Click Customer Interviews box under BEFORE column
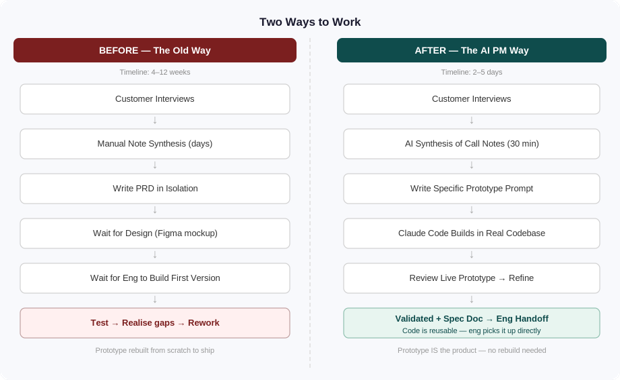 click(155, 99)
